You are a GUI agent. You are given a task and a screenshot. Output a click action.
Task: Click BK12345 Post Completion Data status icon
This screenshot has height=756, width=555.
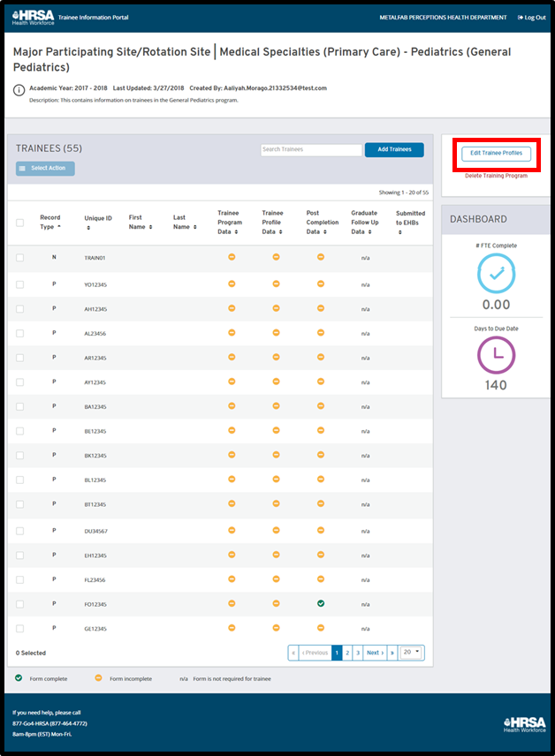point(321,455)
